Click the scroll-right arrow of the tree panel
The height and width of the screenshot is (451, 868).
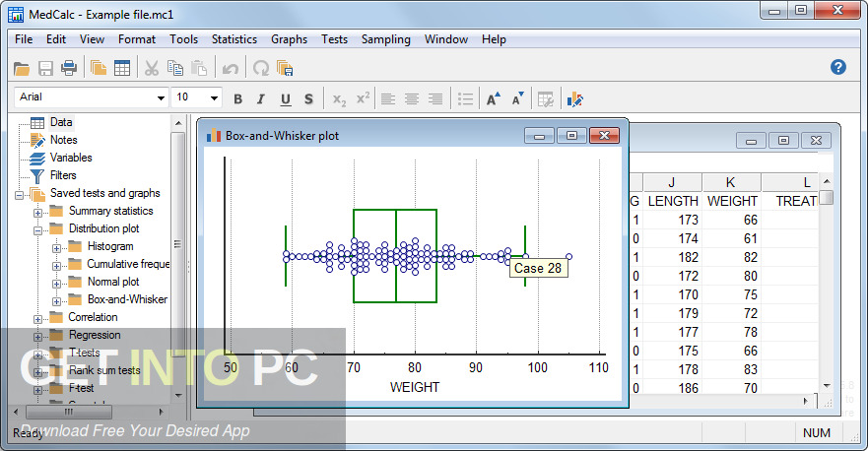[162, 412]
